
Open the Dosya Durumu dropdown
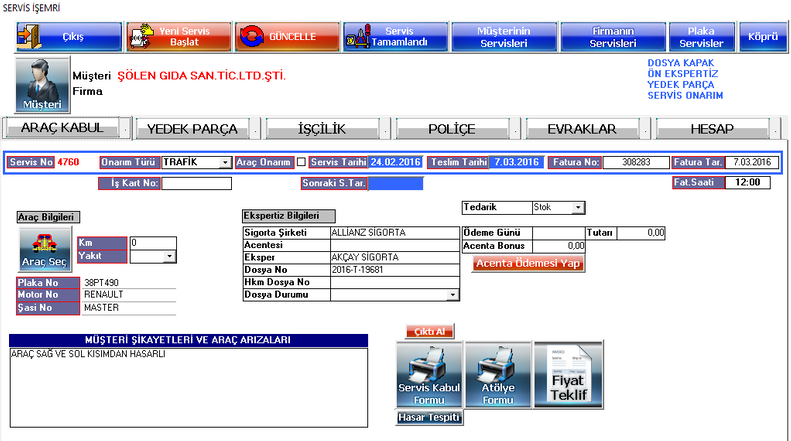[453, 295]
